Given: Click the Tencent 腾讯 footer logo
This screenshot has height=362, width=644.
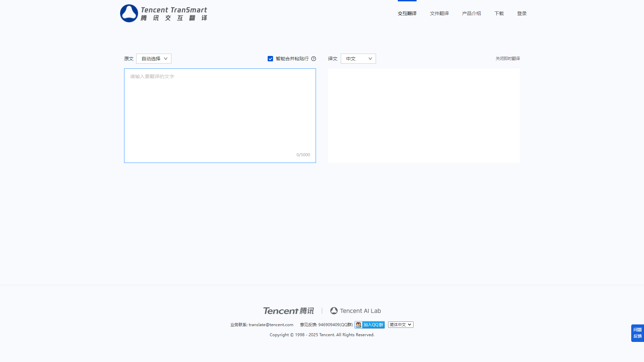Looking at the screenshot, I should [288, 311].
